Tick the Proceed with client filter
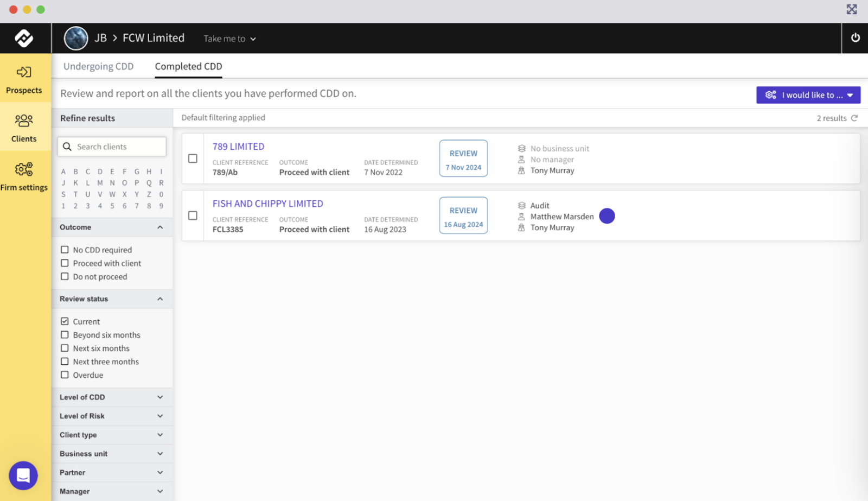The width and height of the screenshot is (868, 501). [65, 263]
